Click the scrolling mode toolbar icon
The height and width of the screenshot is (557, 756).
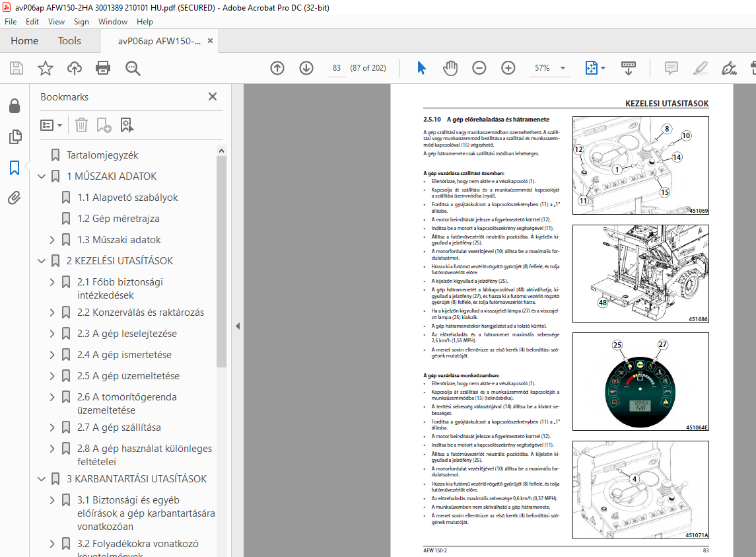(x=628, y=68)
